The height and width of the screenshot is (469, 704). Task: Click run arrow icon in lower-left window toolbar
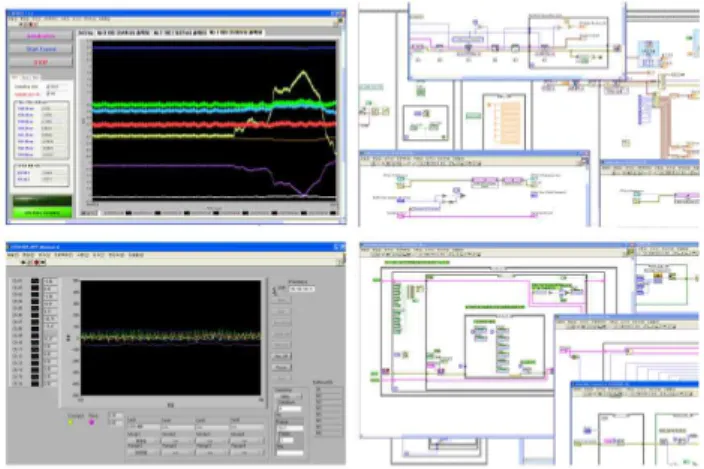pyautogui.click(x=23, y=262)
